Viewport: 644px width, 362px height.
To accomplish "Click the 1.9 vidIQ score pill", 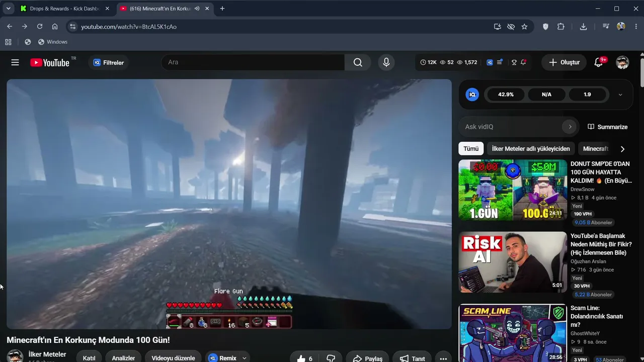I will click(587, 95).
